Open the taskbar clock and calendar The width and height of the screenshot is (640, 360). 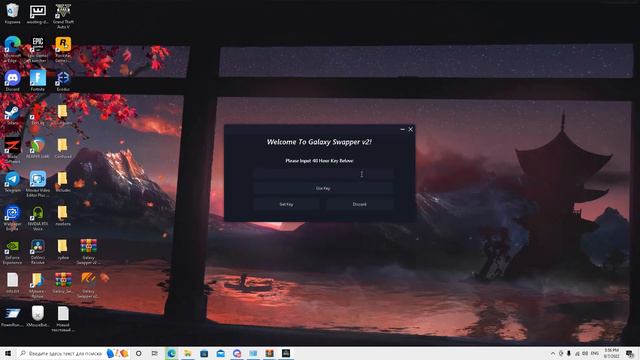tap(611, 353)
